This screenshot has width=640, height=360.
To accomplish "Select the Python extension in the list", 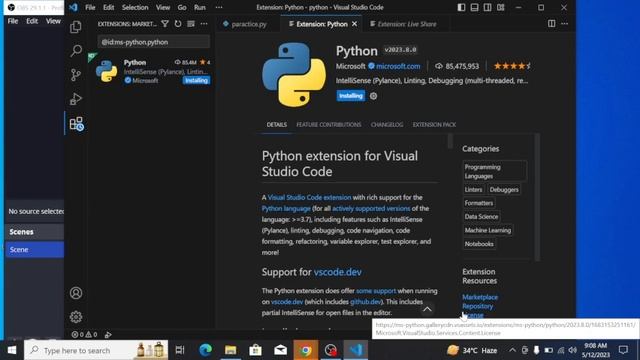I will [x=152, y=71].
